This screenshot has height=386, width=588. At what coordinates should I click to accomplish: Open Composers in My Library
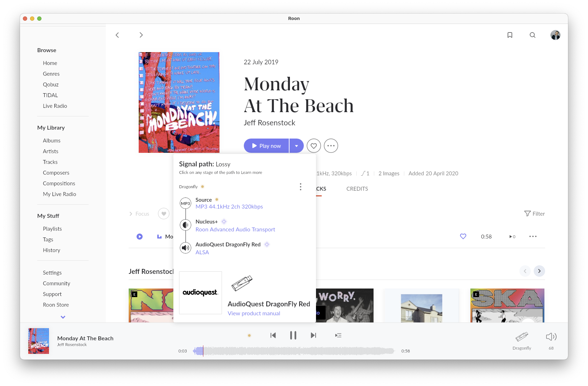56,173
